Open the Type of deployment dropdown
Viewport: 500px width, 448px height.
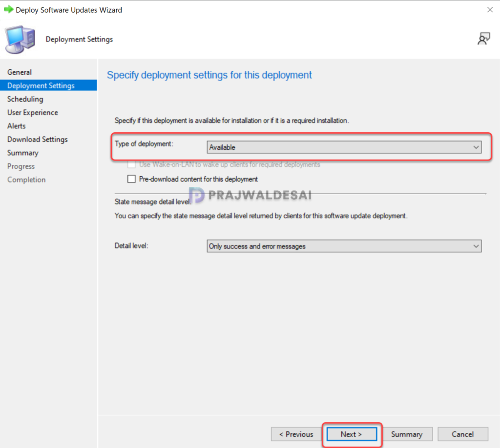click(344, 147)
